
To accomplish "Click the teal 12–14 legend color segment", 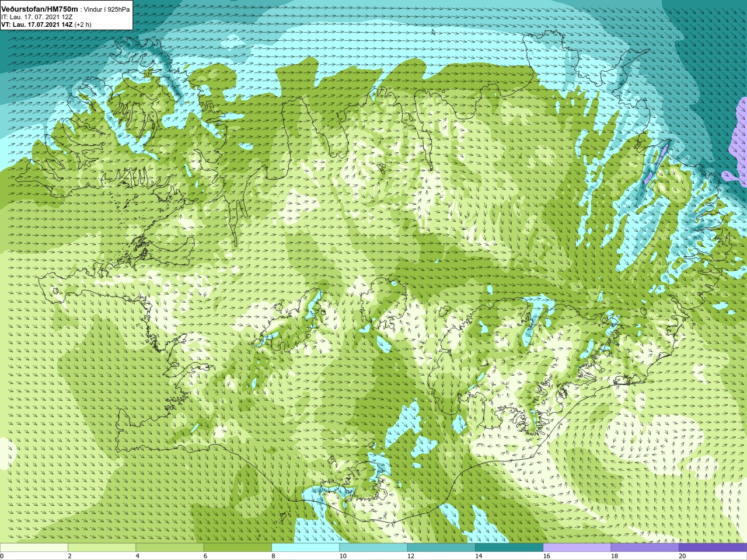I will (441, 548).
